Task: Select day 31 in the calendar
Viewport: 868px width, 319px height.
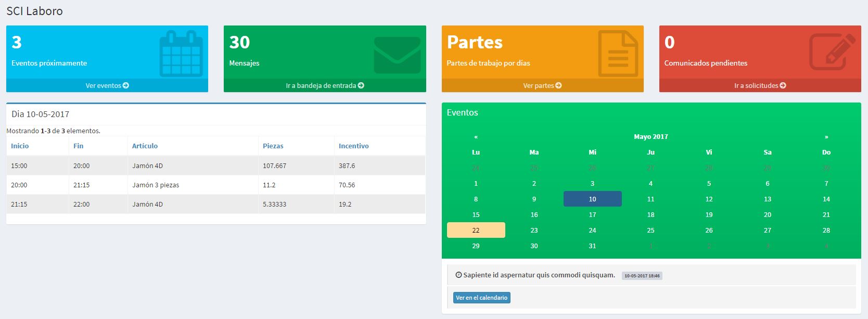Action: [592, 246]
